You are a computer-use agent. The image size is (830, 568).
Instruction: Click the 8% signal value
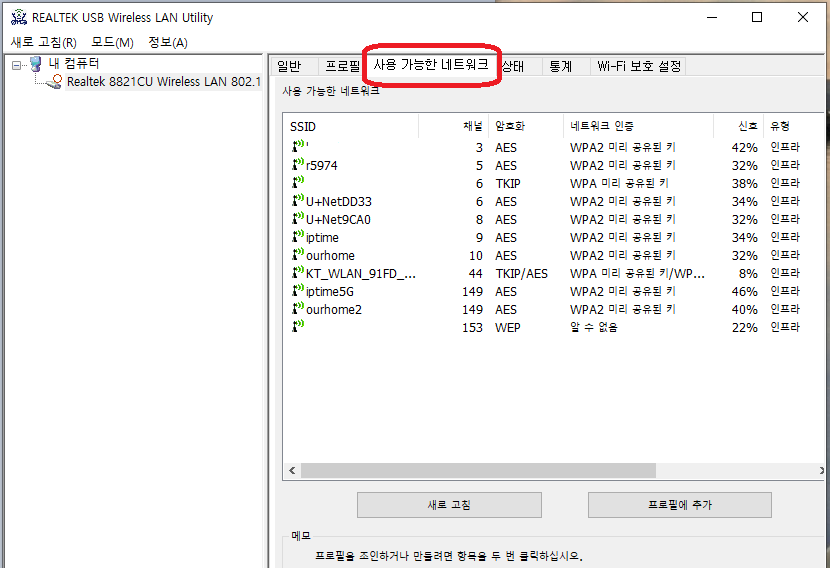click(x=748, y=274)
